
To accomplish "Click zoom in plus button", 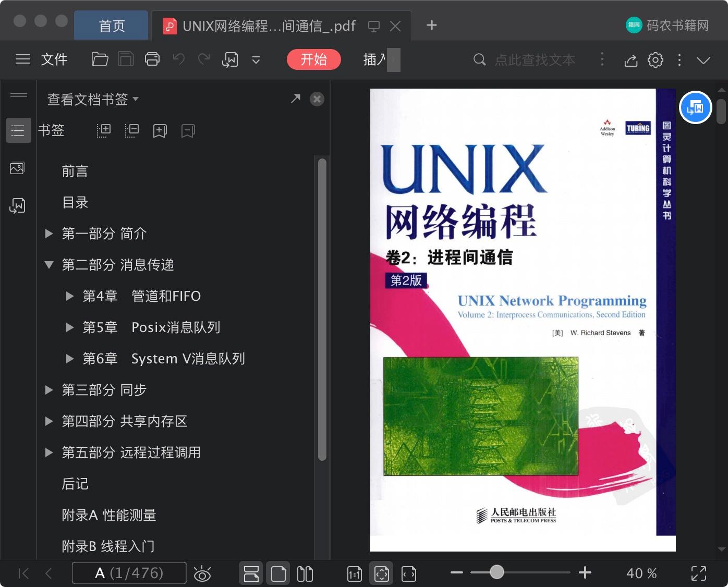I will tap(585, 572).
